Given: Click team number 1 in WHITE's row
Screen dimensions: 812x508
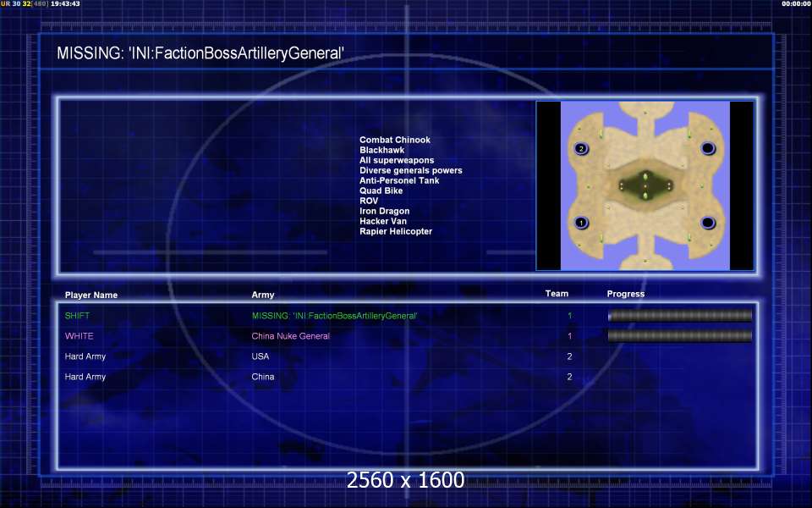Looking at the screenshot, I should pyautogui.click(x=569, y=336).
